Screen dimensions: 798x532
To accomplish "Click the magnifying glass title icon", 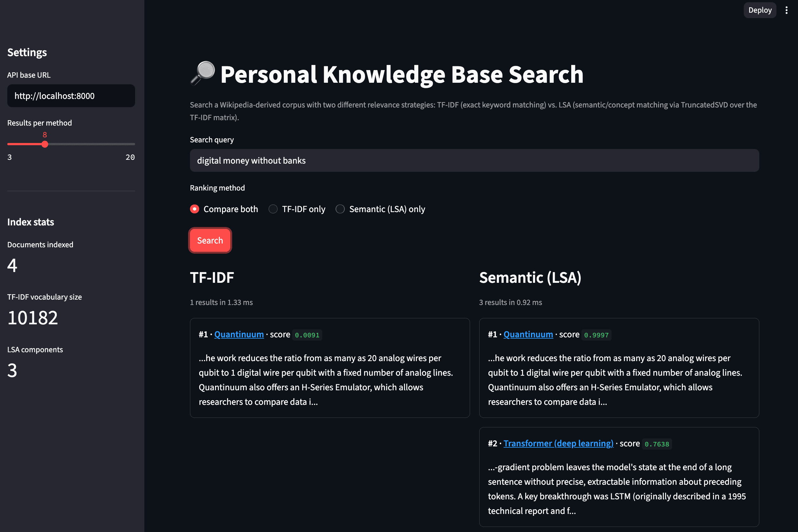I will click(203, 73).
